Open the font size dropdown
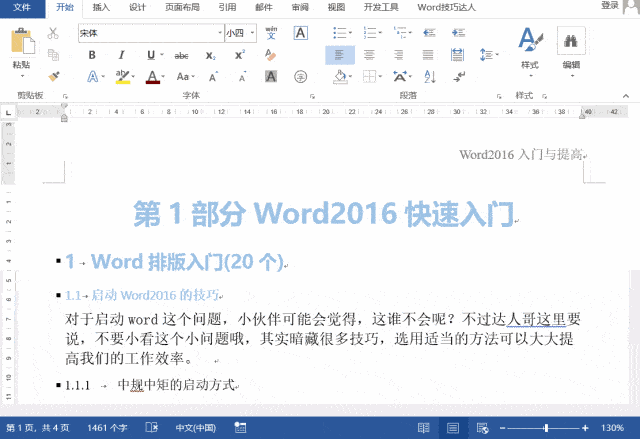This screenshot has width=640, height=439. [253, 33]
